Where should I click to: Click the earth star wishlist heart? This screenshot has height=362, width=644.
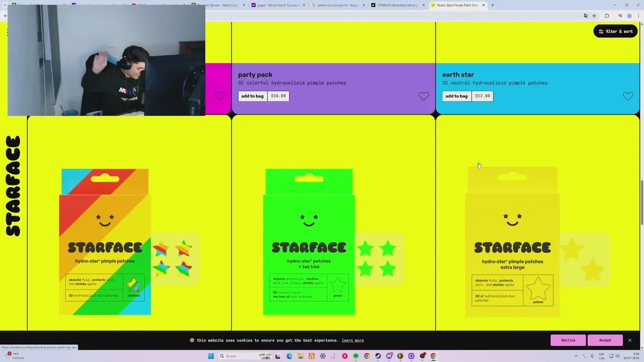(628, 96)
